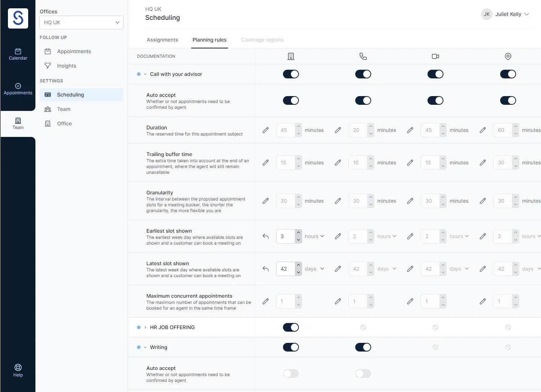Open Juliet Kelly user menu
The height and width of the screenshot is (392, 541).
pos(505,14)
